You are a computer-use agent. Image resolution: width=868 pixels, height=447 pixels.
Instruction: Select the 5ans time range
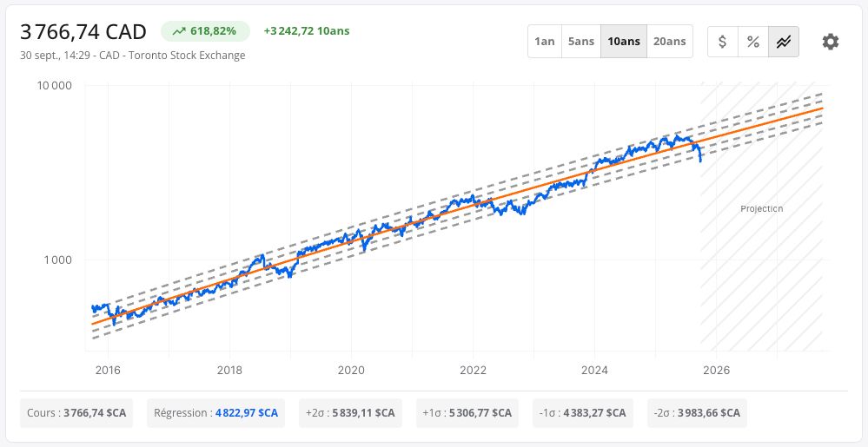[581, 42]
